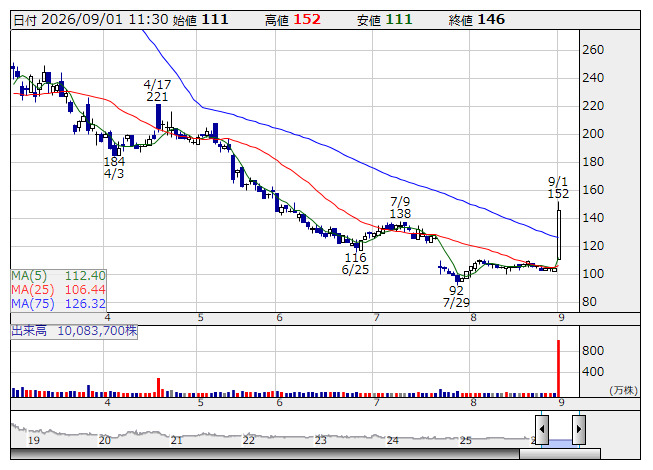Click the 9/1 152 high price label
This screenshot has width=653, height=470.
[x=558, y=187]
